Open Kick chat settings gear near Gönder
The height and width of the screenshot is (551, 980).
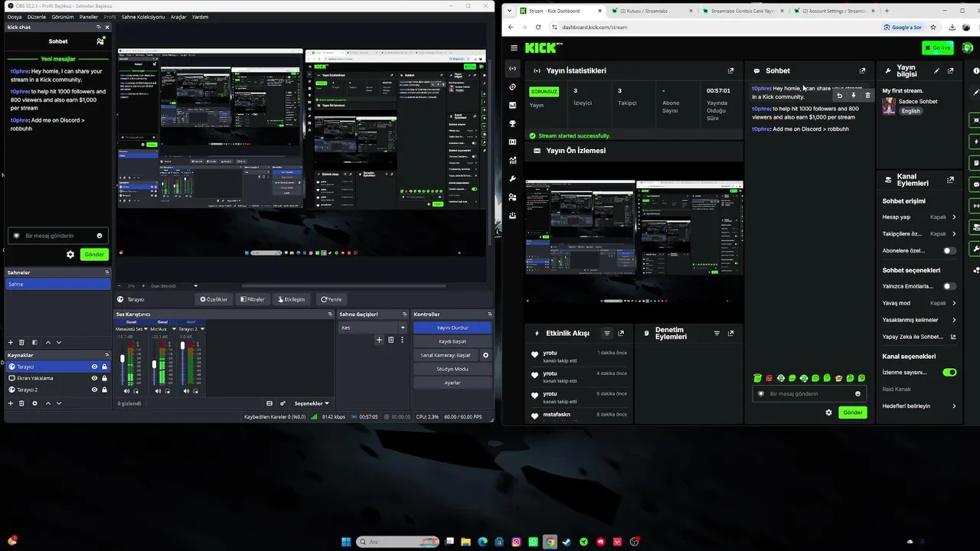828,412
